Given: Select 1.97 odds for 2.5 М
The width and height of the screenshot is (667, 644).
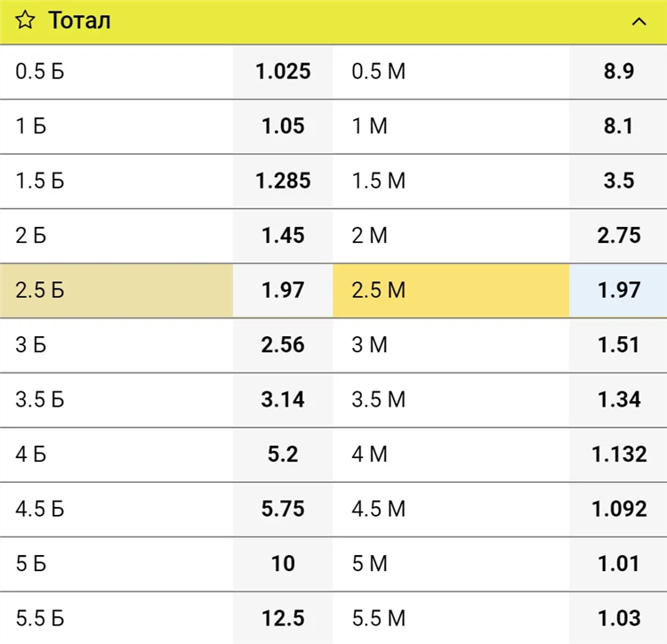Looking at the screenshot, I should point(618,291).
